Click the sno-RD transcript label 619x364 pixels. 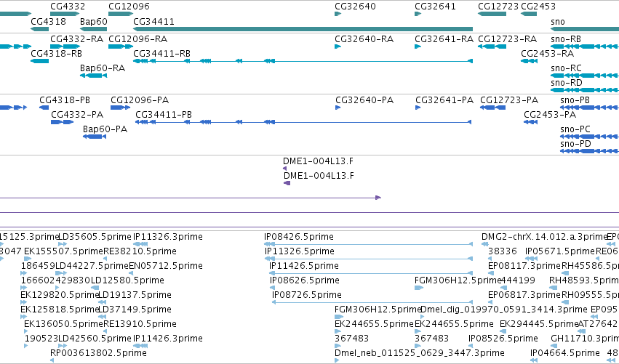click(x=567, y=83)
